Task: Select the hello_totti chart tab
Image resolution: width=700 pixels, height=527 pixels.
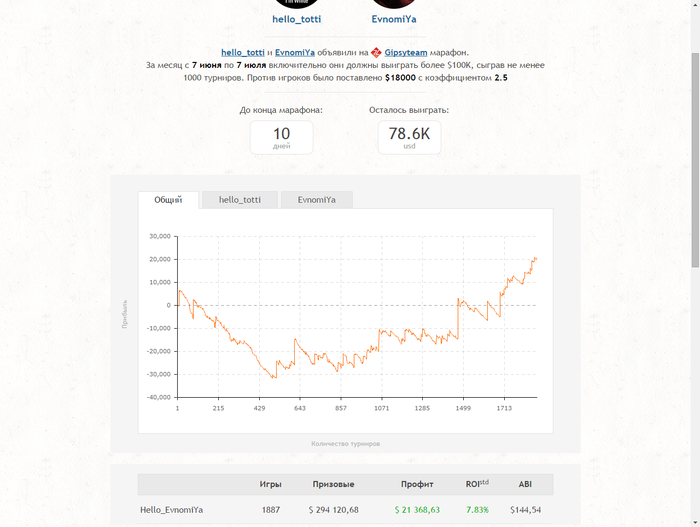Action: (240, 200)
